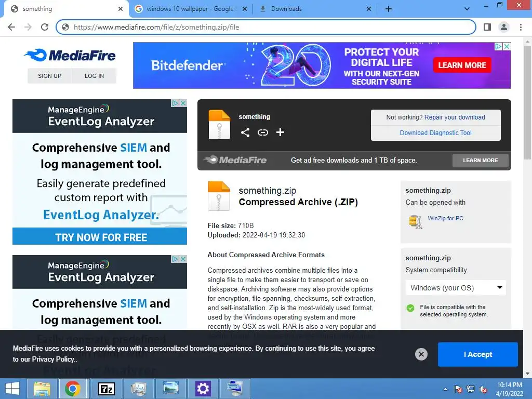The height and width of the screenshot is (399, 532).
Task: Click AdChoices icon on Bitdefender banner
Action: coord(498,46)
